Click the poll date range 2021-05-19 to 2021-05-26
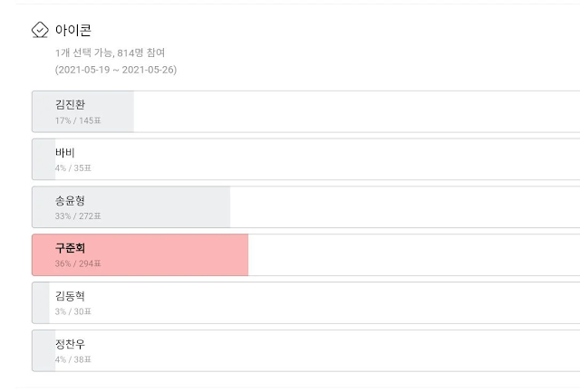This screenshot has height=392, width=580. click(x=115, y=70)
